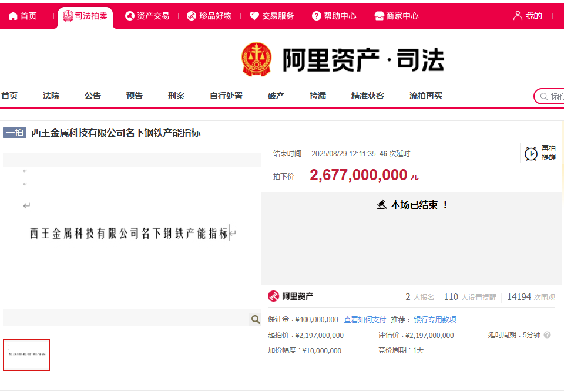Screen dimensions: 564x392
Task: Open the 帮助中心 menu item
Action: point(340,16)
